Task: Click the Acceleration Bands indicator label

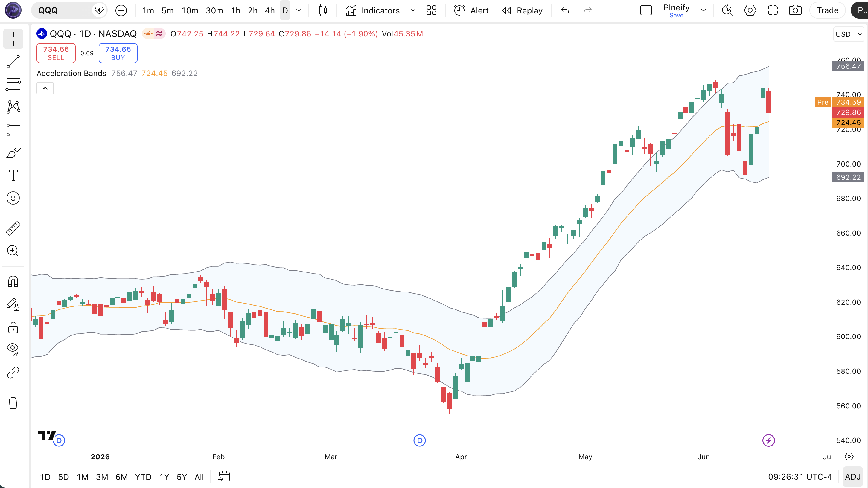Action: (71, 73)
